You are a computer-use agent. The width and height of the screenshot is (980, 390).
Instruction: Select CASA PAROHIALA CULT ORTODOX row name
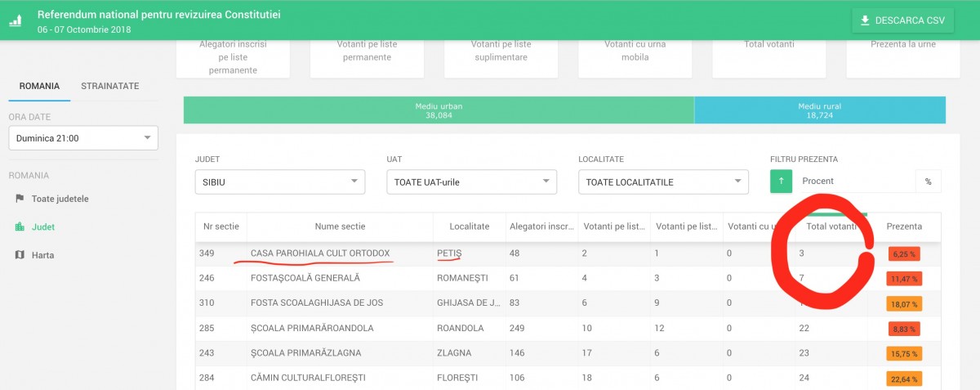[320, 253]
